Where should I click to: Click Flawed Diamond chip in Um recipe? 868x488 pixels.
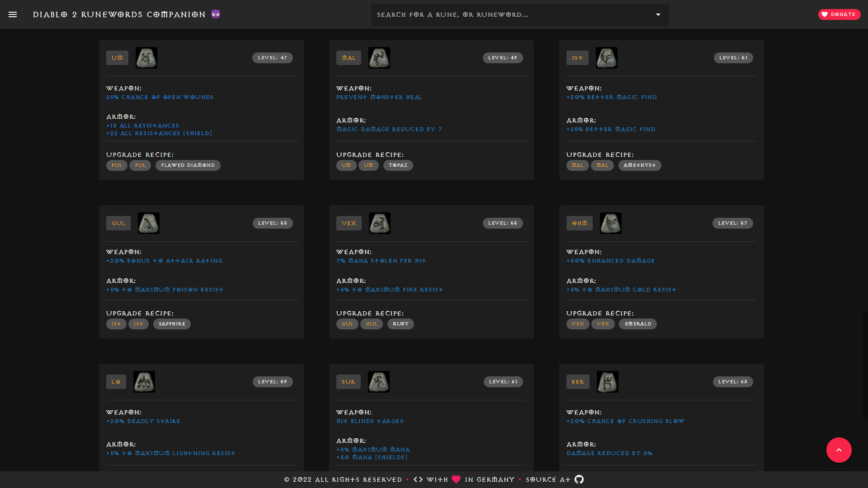(x=188, y=165)
